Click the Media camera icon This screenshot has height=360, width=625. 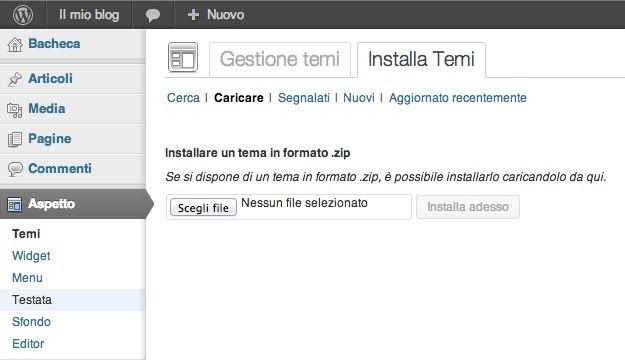(x=15, y=110)
